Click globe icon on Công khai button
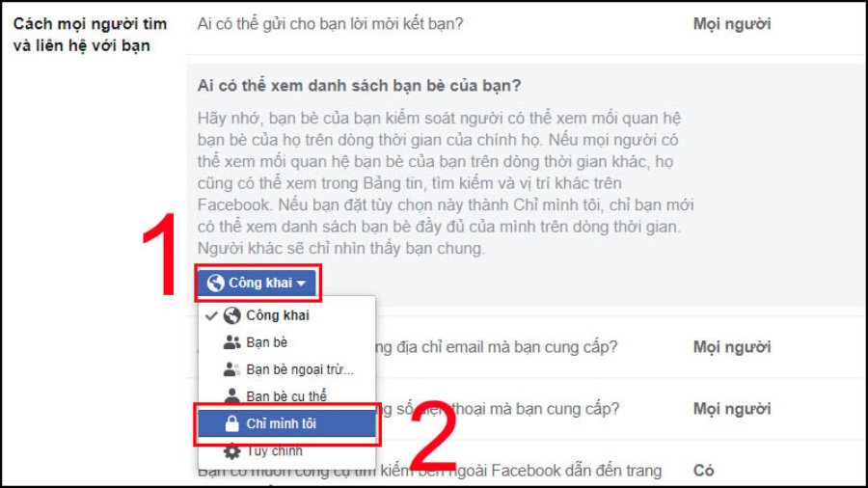Image resolution: width=868 pixels, height=488 pixels. [215, 283]
